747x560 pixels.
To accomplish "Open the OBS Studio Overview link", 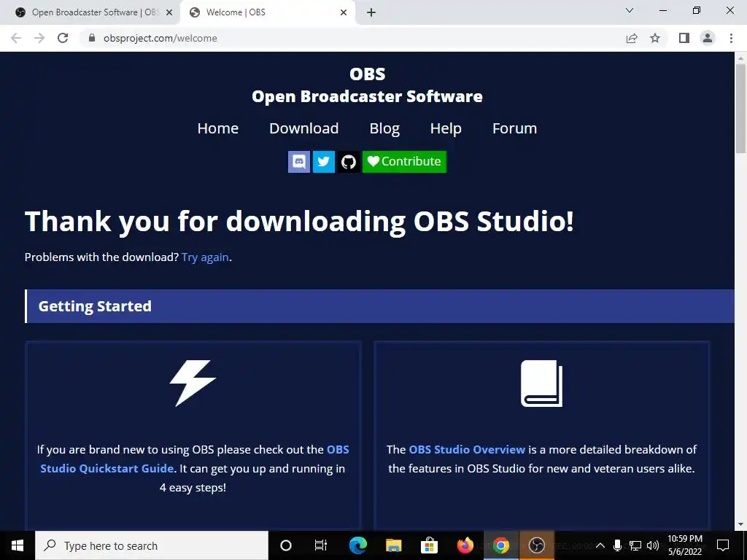I will coord(467,449).
